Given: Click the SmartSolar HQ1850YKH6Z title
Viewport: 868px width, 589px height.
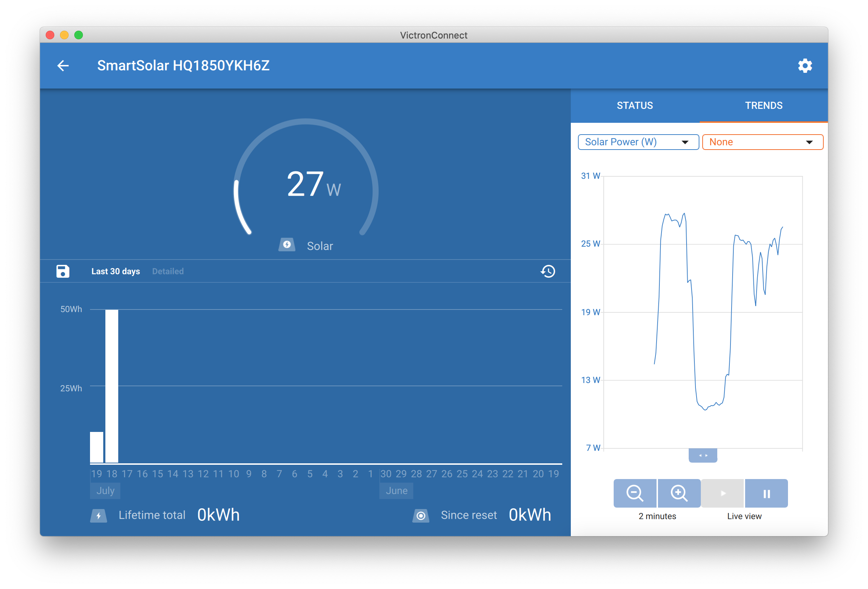Looking at the screenshot, I should pyautogui.click(x=183, y=66).
